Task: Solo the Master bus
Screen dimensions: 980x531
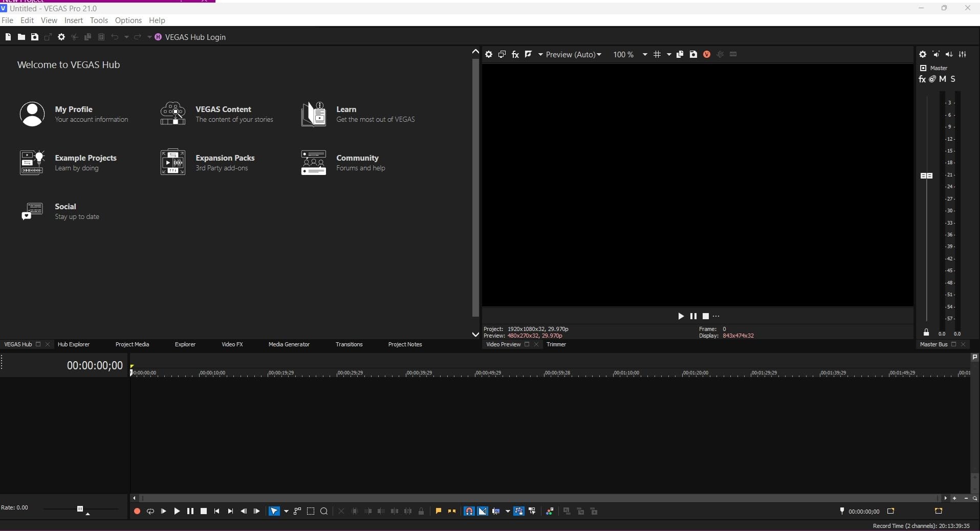Action: click(953, 79)
